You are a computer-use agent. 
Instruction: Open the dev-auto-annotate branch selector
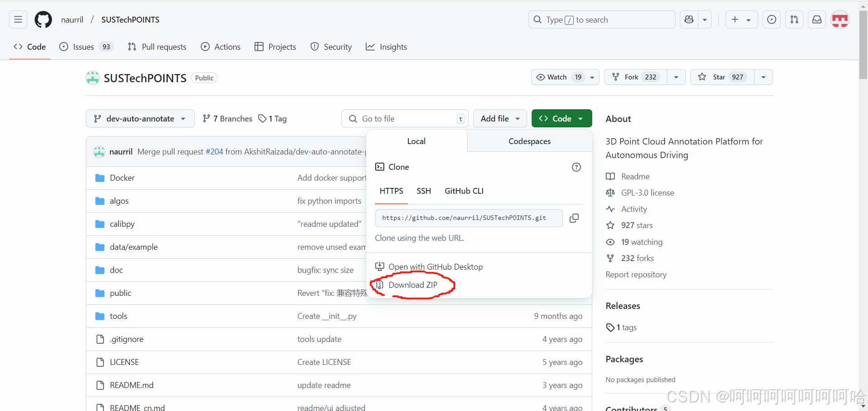pyautogui.click(x=140, y=119)
